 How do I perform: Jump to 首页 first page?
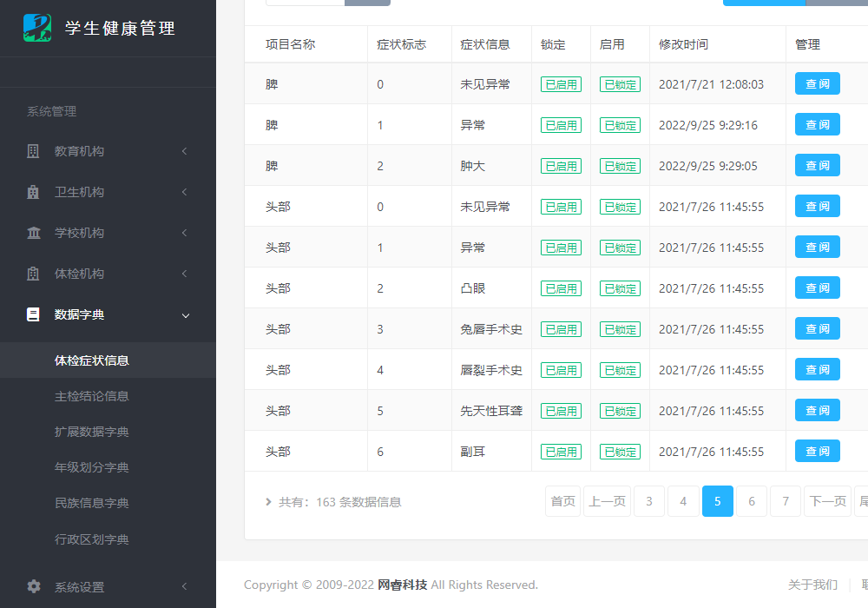tap(562, 501)
